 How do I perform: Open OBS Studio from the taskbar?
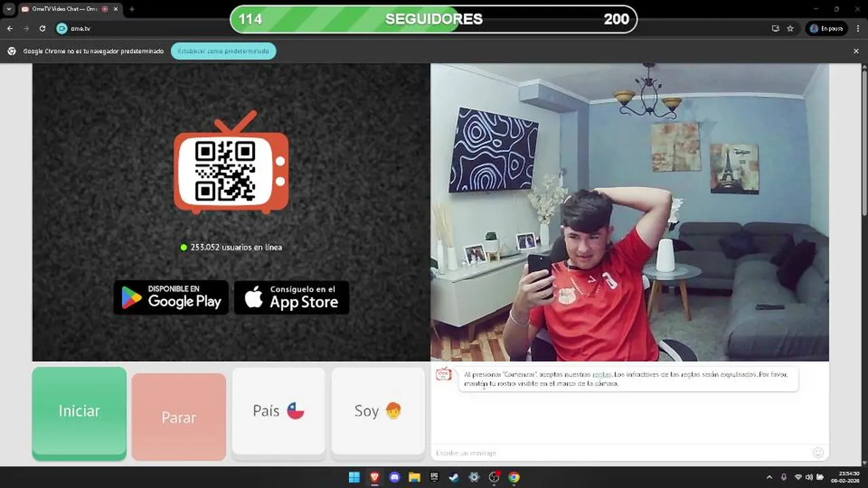click(x=494, y=477)
